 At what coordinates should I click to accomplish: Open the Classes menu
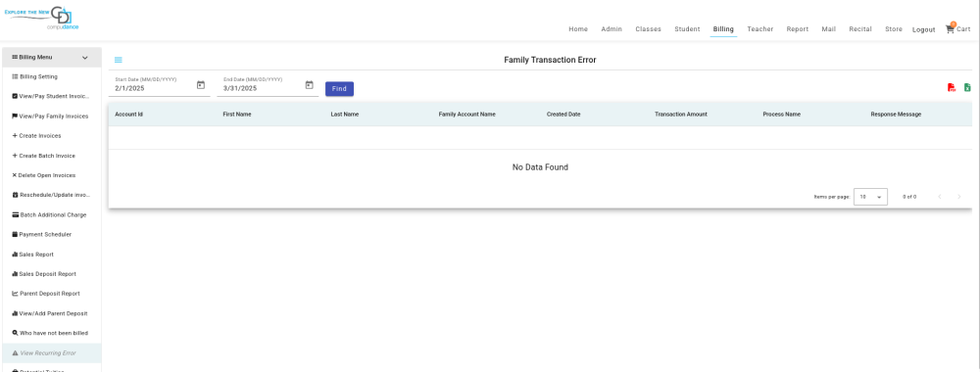648,29
